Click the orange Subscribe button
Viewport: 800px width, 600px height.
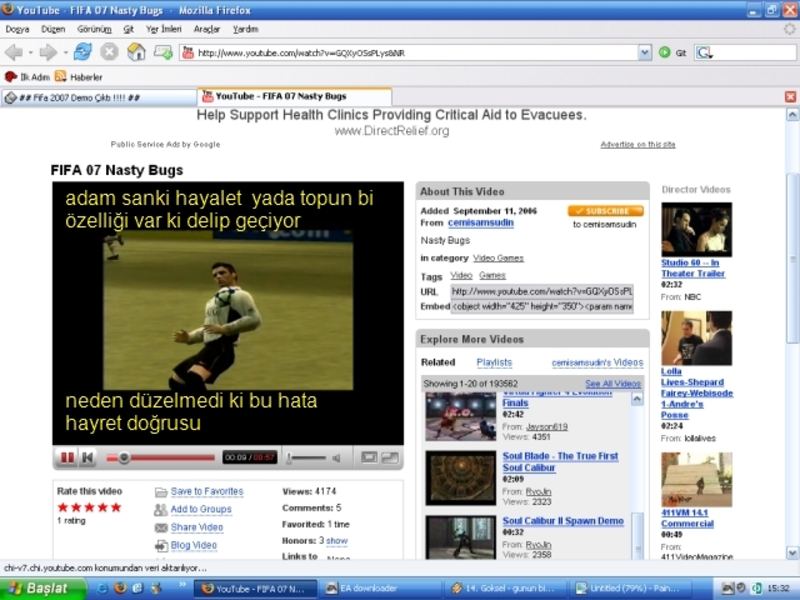click(x=606, y=211)
